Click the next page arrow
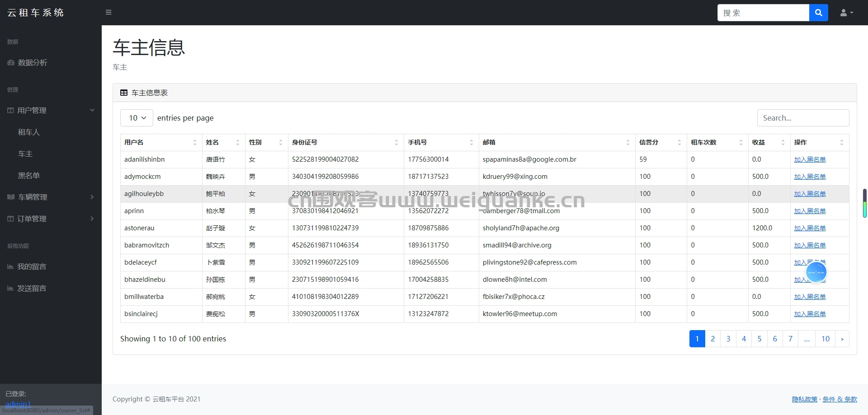The height and width of the screenshot is (415, 868). 842,339
